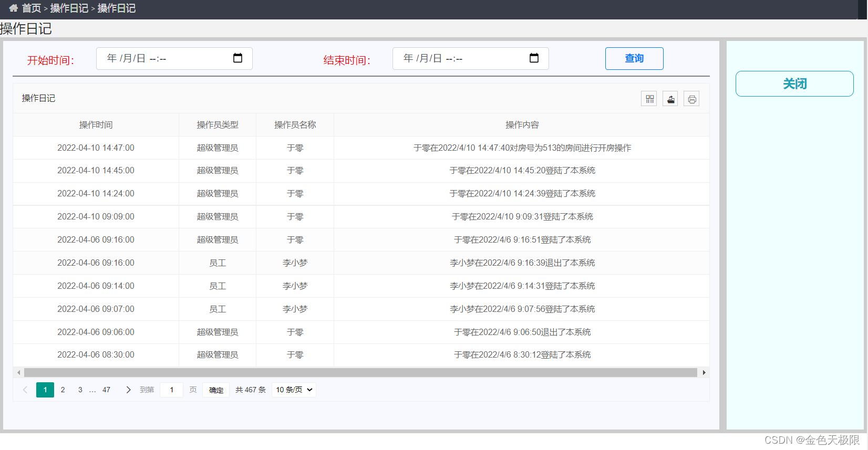Viewport: 868px width, 450px height.
Task: Select current page 1 in pagination
Action: 45,390
